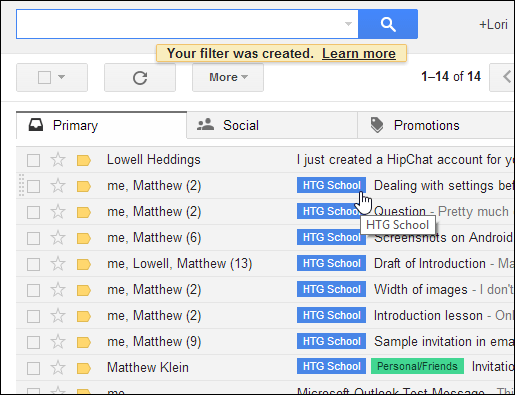The width and height of the screenshot is (515, 395).
Task: Expand the select-all dropdown arrow
Action: point(61,77)
